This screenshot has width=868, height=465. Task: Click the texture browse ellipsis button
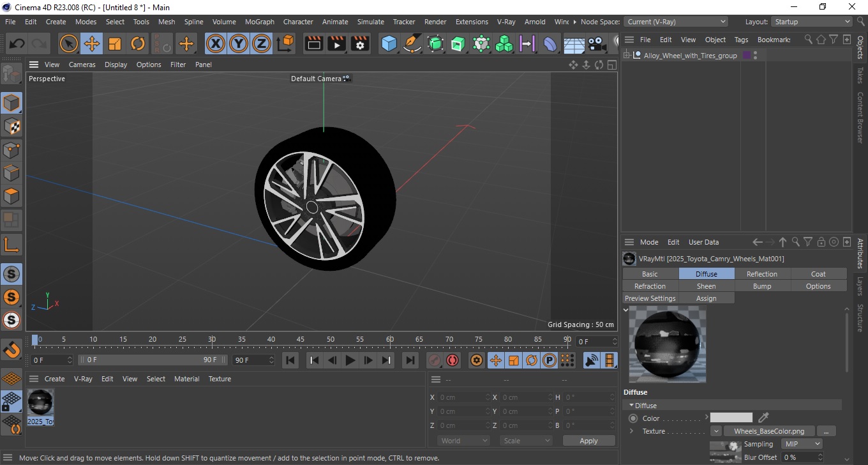tap(826, 431)
